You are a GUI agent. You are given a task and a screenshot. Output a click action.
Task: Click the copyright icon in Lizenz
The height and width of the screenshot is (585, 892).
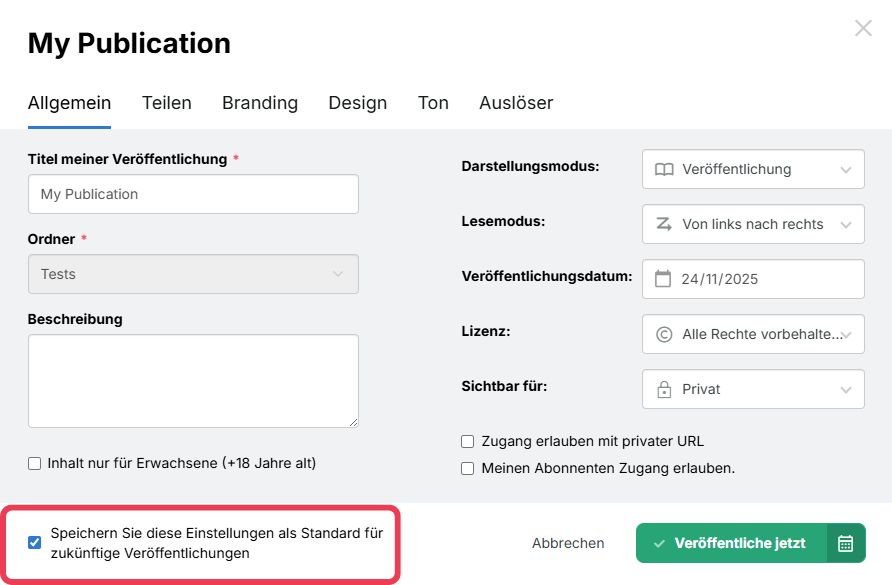pos(664,334)
